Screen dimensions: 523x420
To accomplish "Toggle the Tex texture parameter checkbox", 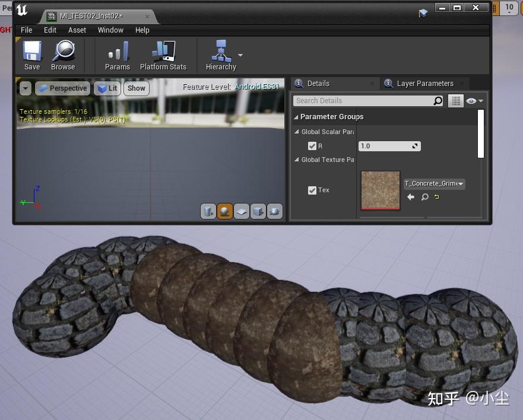I will click(312, 190).
